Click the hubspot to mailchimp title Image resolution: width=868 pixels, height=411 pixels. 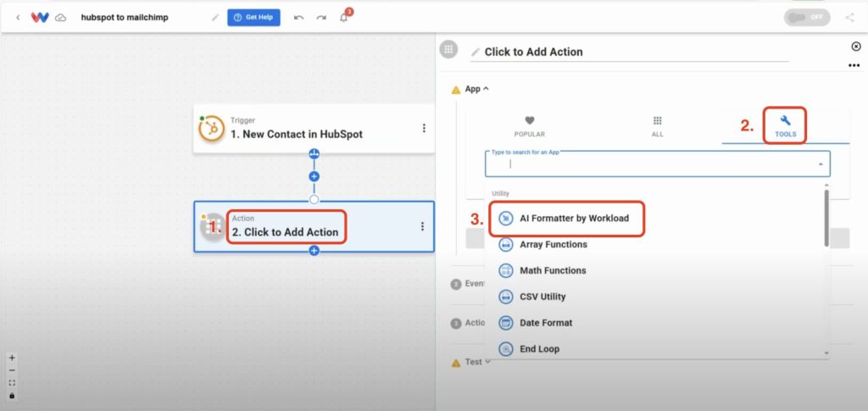tap(125, 18)
